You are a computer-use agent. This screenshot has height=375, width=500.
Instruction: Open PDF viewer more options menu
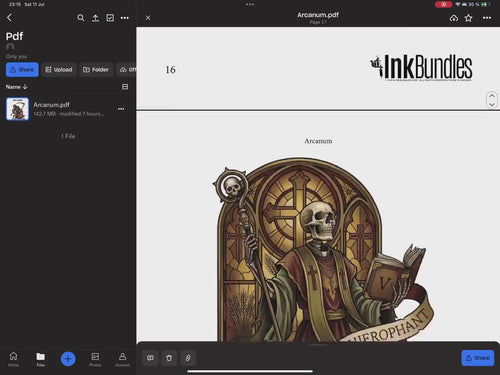pyautogui.click(x=487, y=18)
